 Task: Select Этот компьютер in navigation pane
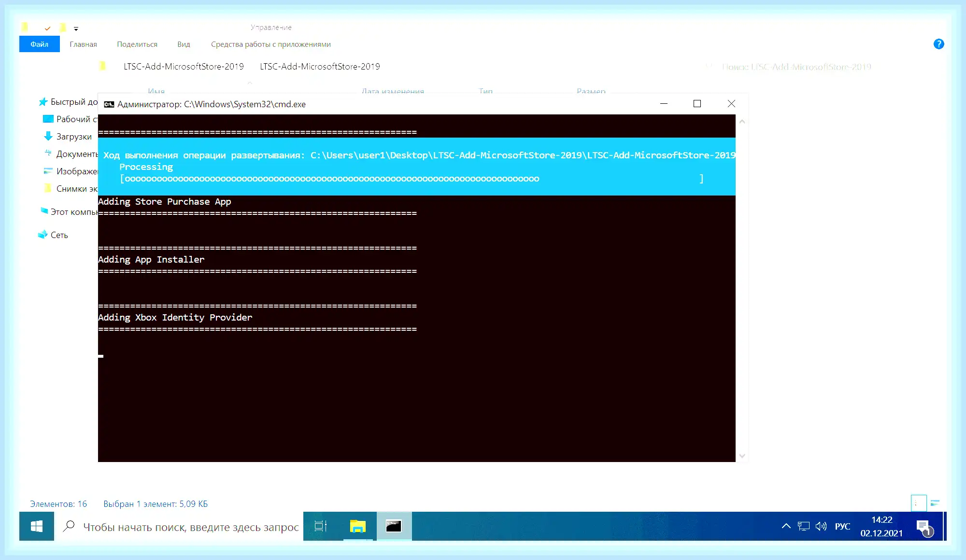[x=68, y=212]
